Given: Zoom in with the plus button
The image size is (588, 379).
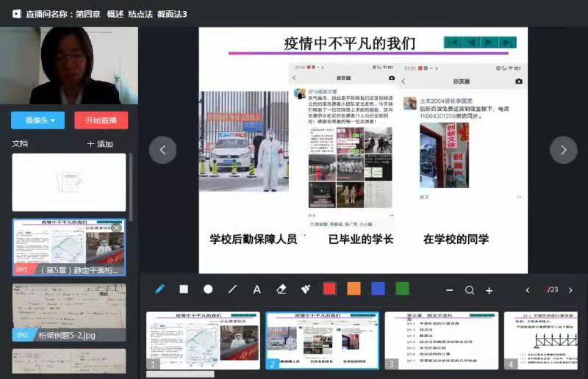Looking at the screenshot, I should pos(489,290).
